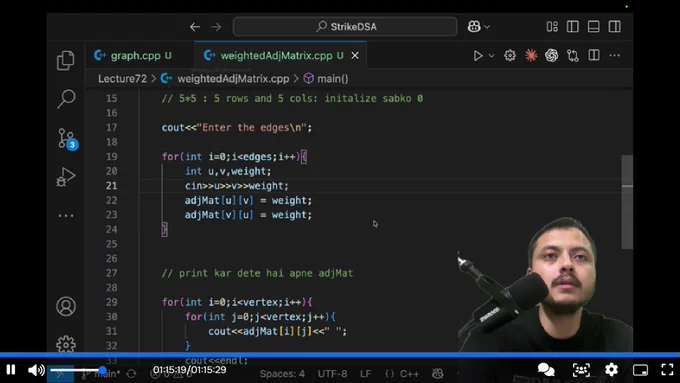Expand the run options dropdown arrow
680x383 pixels.
coord(491,56)
